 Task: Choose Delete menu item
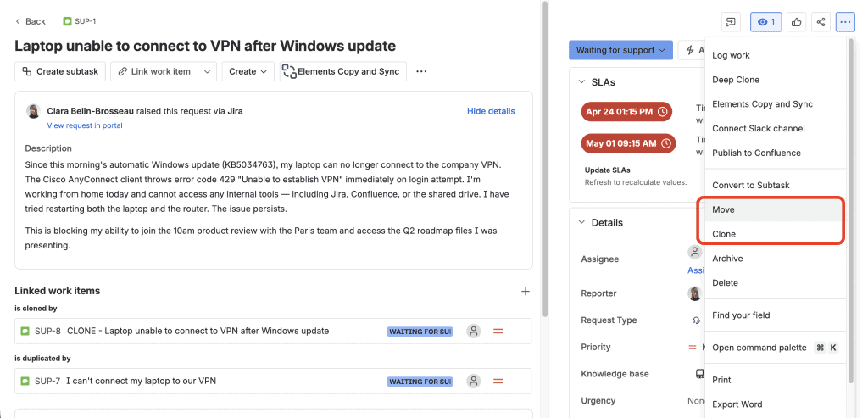[776, 283]
